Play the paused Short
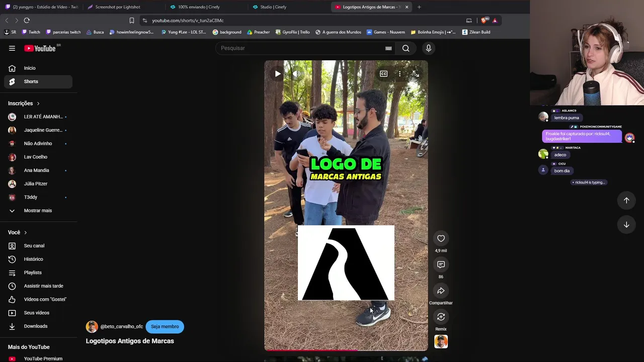Image resolution: width=644 pixels, height=362 pixels. [278, 74]
